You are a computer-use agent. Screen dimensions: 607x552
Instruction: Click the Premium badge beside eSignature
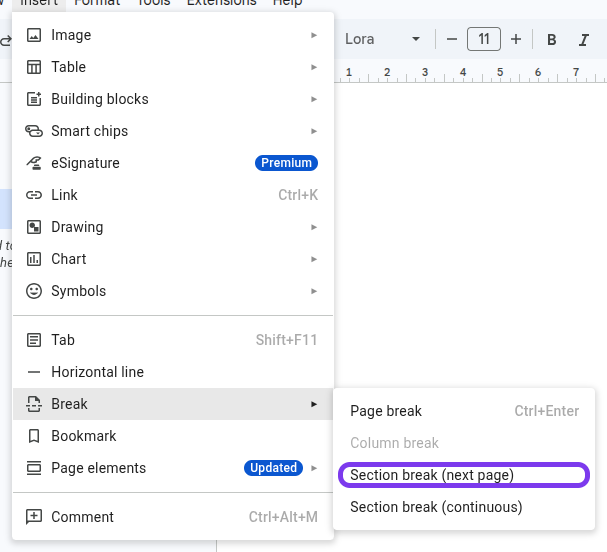click(x=286, y=163)
